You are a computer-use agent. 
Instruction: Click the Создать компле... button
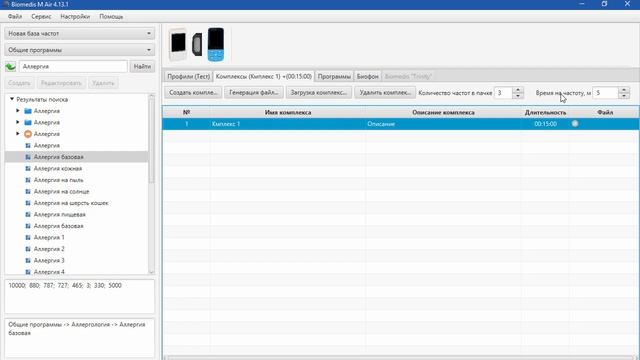(193, 93)
